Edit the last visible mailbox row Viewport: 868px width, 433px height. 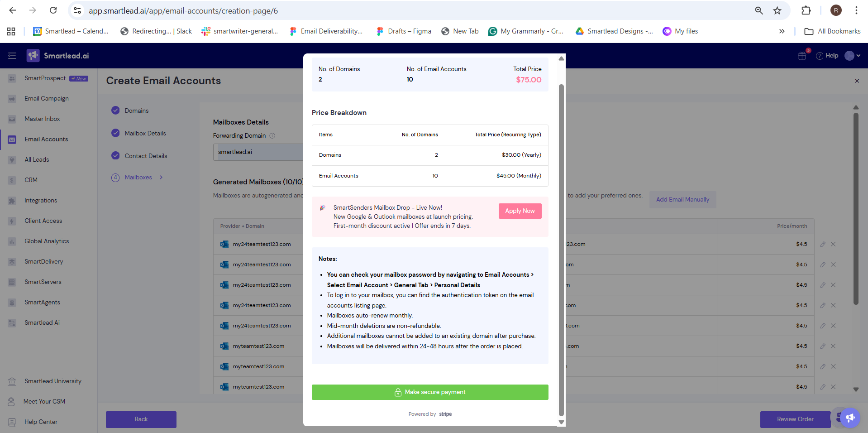(823, 387)
